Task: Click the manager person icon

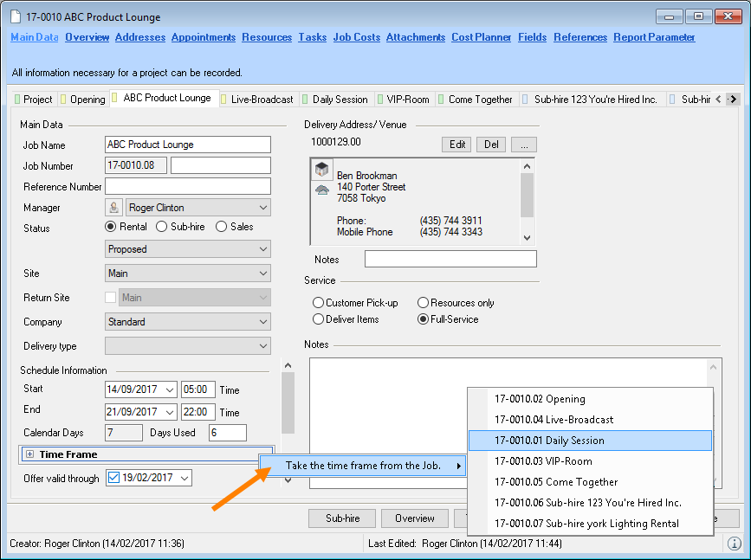Action: point(113,208)
